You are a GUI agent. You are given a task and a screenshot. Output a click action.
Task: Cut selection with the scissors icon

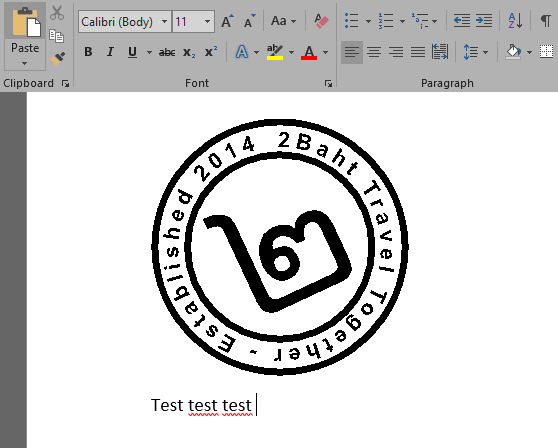point(57,13)
